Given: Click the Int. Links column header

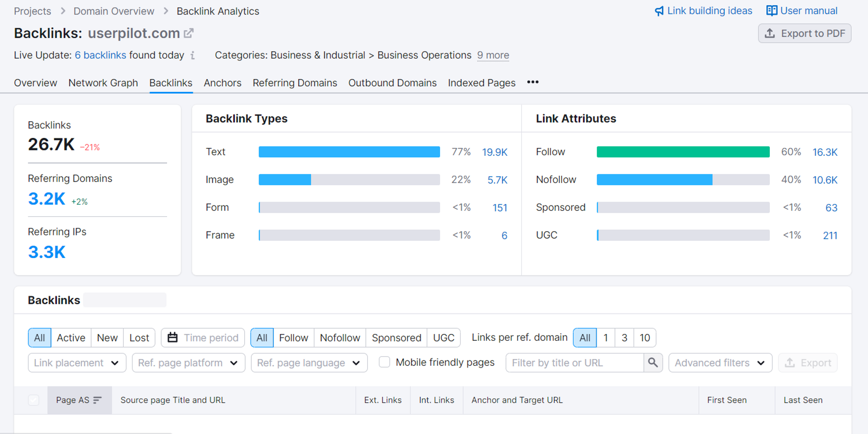Looking at the screenshot, I should [x=437, y=400].
